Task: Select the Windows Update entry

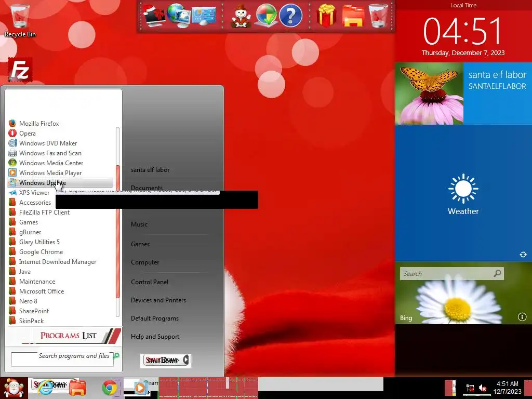Action: point(60,182)
